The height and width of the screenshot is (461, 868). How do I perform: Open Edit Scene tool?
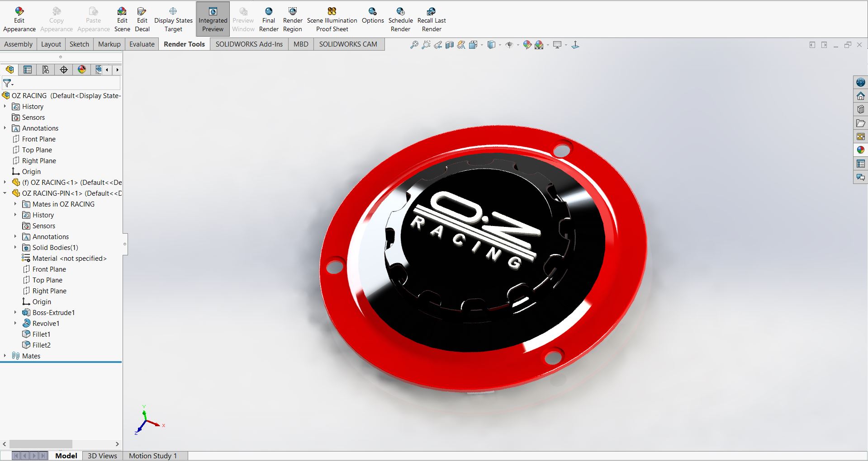coord(122,19)
